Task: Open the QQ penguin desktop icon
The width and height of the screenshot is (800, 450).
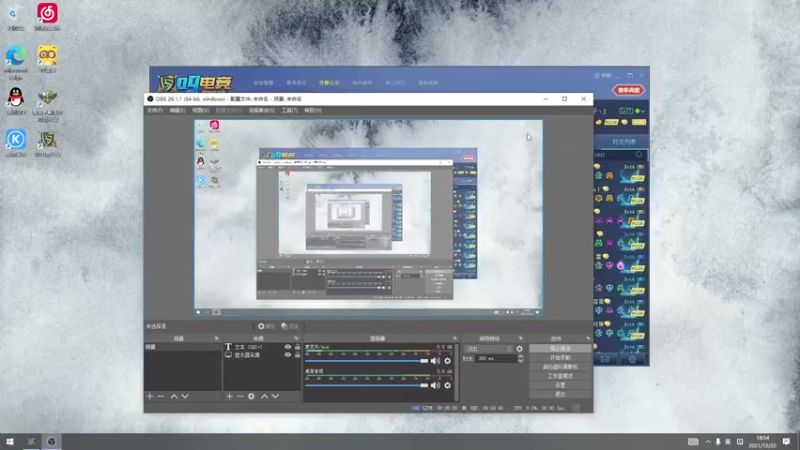Action: tap(16, 101)
